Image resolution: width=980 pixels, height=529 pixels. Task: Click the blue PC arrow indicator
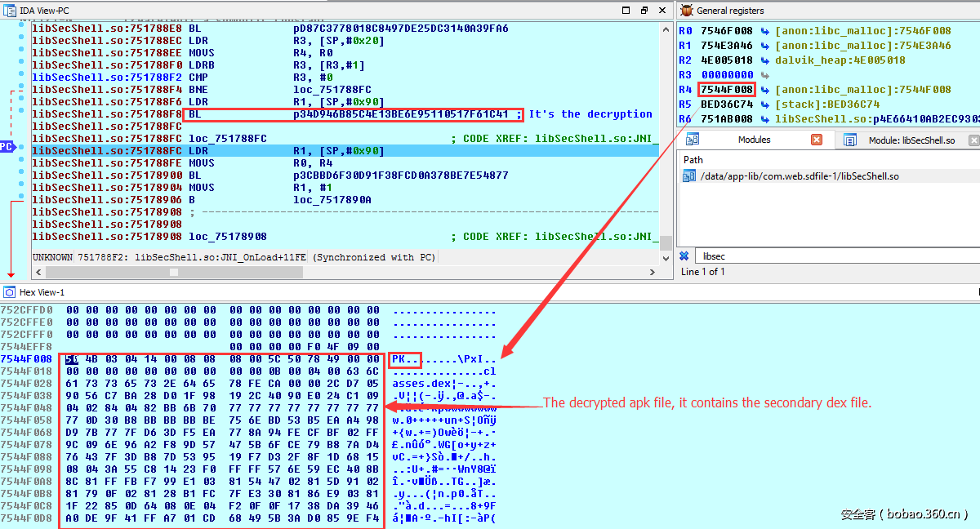point(7,147)
